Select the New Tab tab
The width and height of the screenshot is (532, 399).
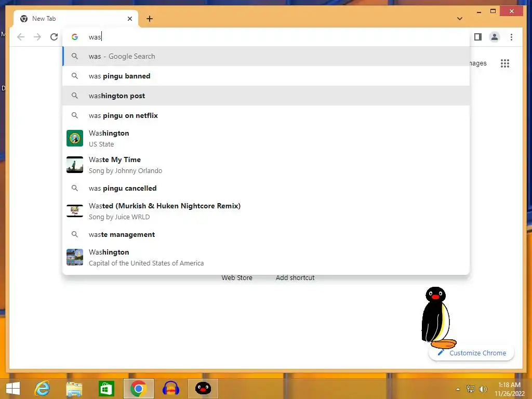[76, 19]
